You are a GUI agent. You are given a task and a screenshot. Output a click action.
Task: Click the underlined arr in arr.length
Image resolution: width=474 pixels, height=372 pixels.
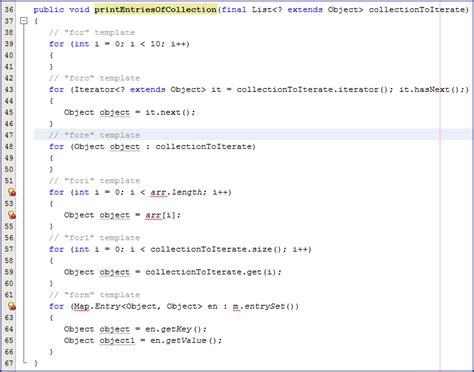(x=158, y=193)
